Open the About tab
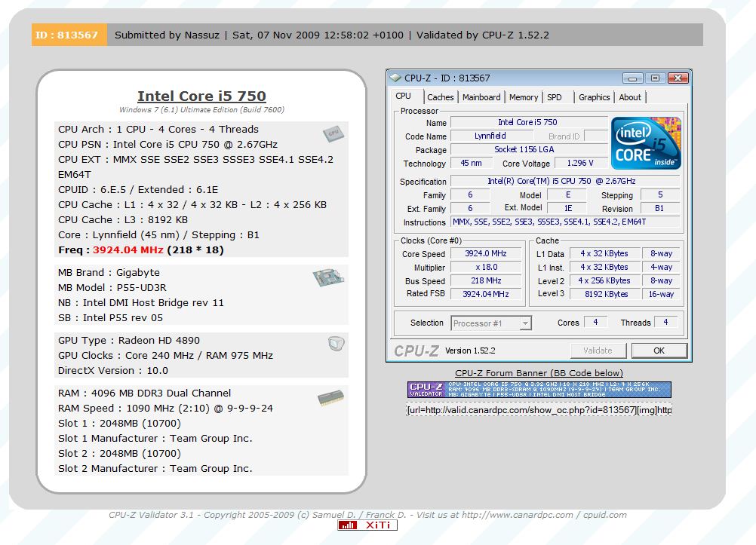The image size is (756, 545). [630, 97]
